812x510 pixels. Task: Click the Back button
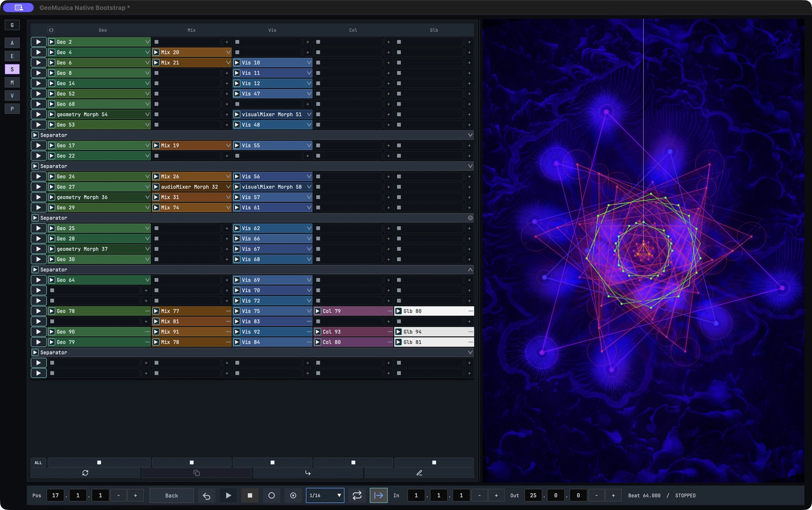pos(172,495)
